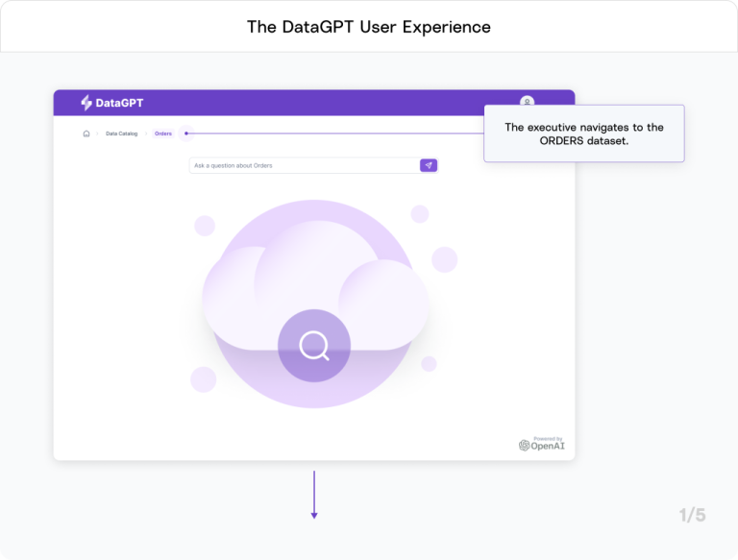Open the Data Catalog breadcrumb

[x=122, y=134]
